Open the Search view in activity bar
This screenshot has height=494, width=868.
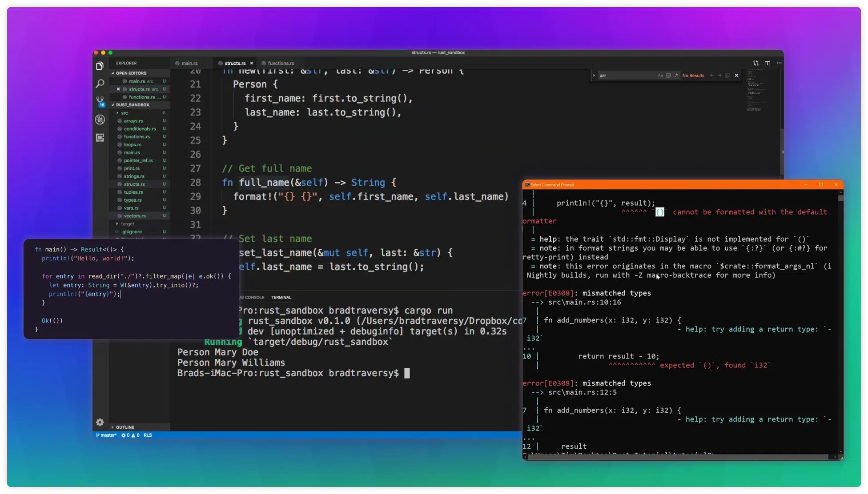(100, 84)
